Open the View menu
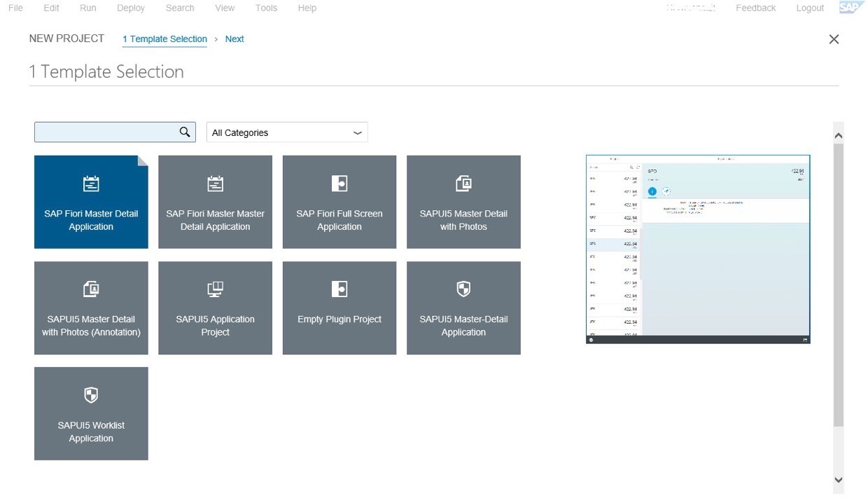Image resolution: width=868 pixels, height=501 pixels. coord(225,8)
